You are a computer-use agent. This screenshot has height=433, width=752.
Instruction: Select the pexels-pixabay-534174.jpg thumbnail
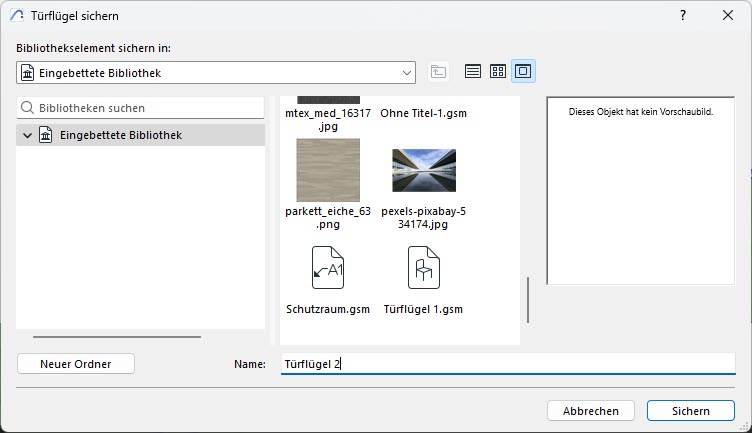click(x=424, y=170)
